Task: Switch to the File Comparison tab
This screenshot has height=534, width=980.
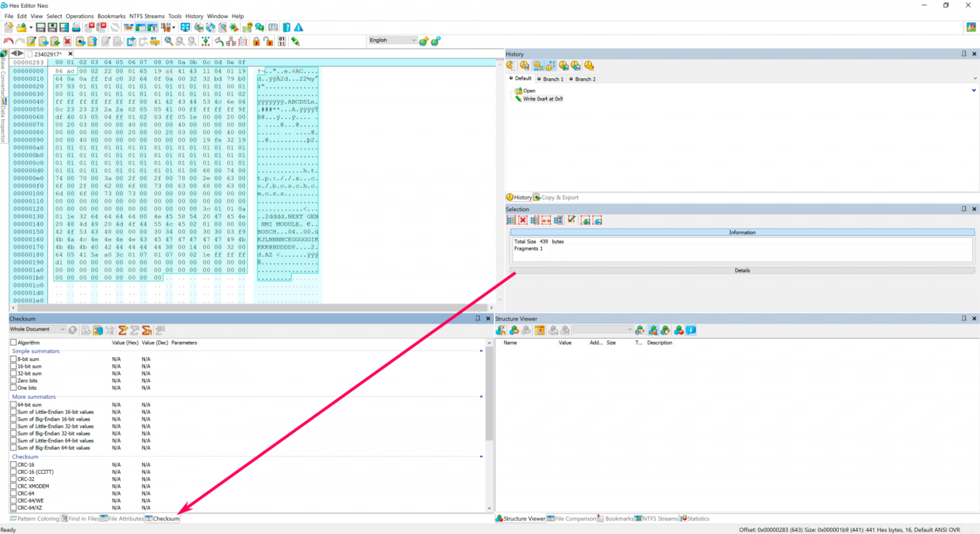Action: coord(572,519)
